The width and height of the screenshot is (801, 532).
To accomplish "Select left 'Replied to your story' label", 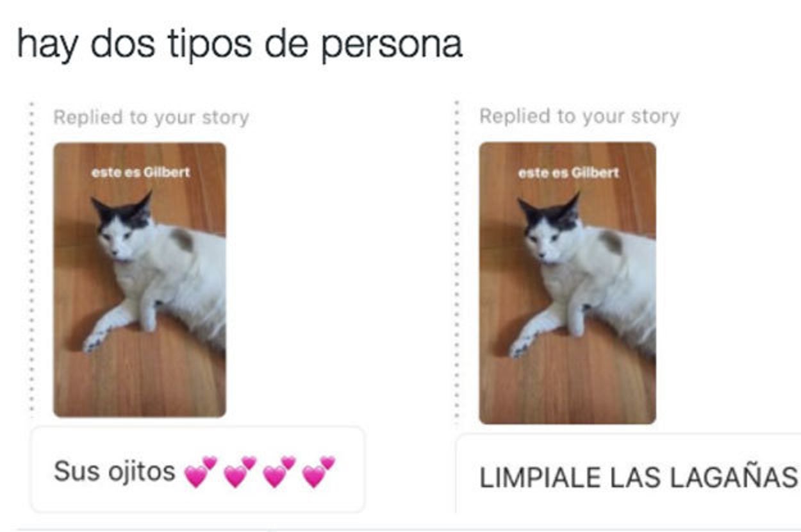I will [151, 118].
